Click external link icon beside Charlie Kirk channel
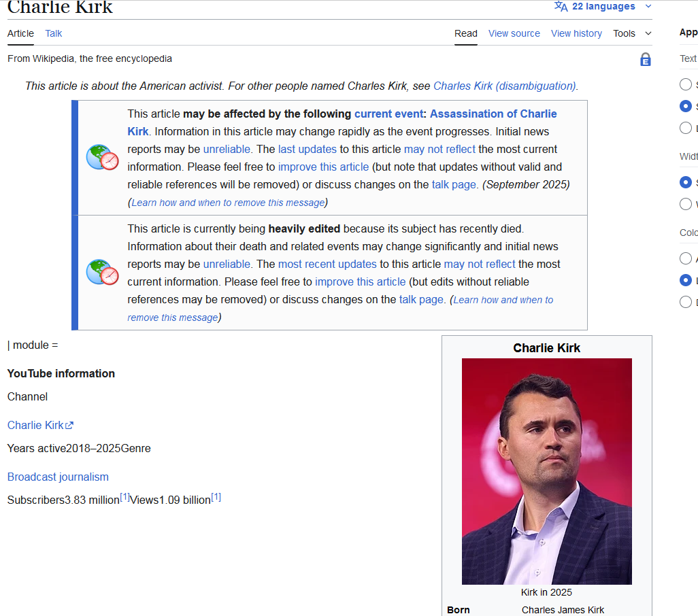This screenshot has width=698, height=616. point(69,426)
